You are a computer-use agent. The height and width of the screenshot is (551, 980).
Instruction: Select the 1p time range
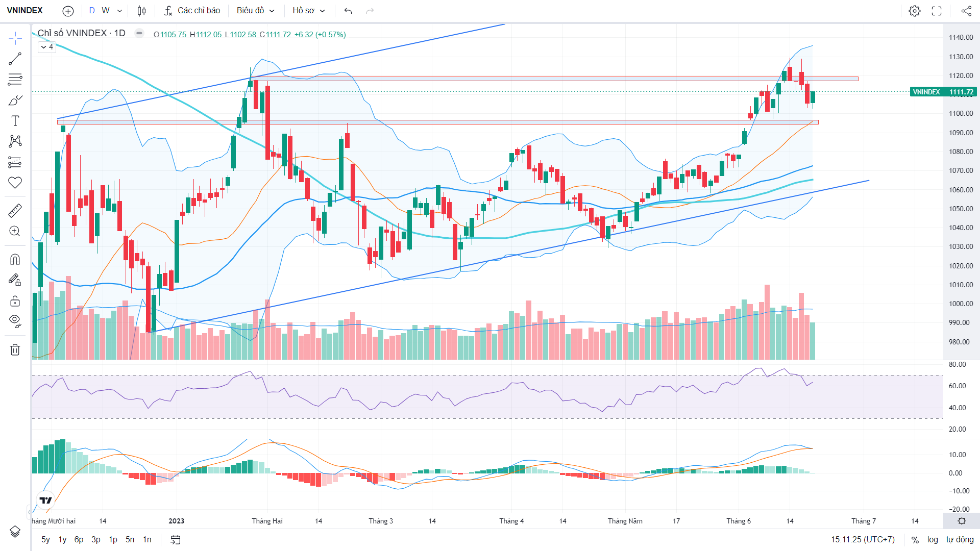coord(113,540)
